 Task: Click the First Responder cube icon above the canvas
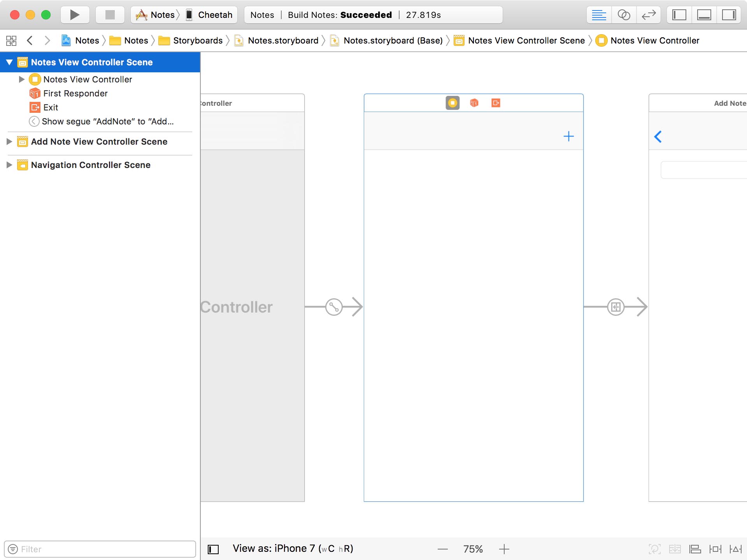(x=474, y=103)
